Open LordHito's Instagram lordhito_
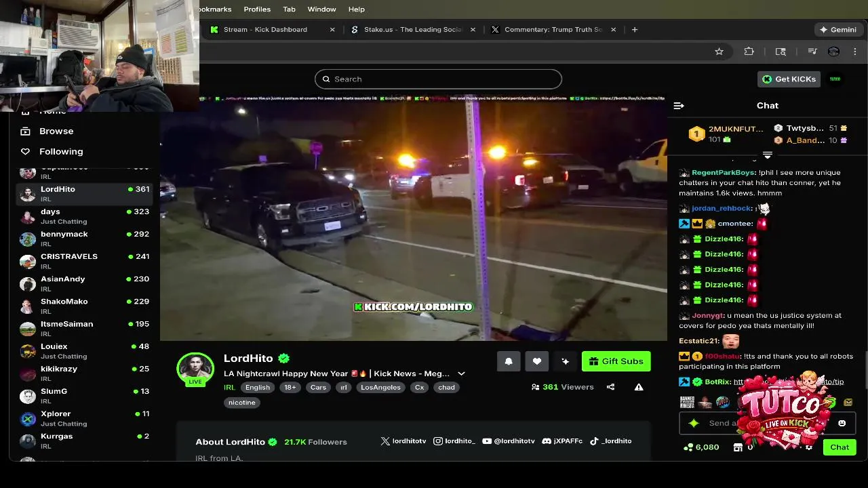Viewport: 868px width, 488px height. point(454,441)
